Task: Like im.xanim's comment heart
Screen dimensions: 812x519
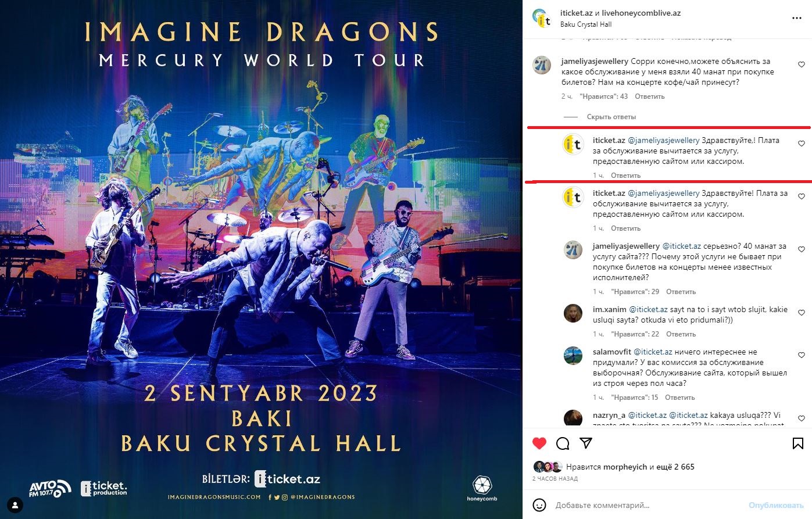Action: tap(802, 313)
